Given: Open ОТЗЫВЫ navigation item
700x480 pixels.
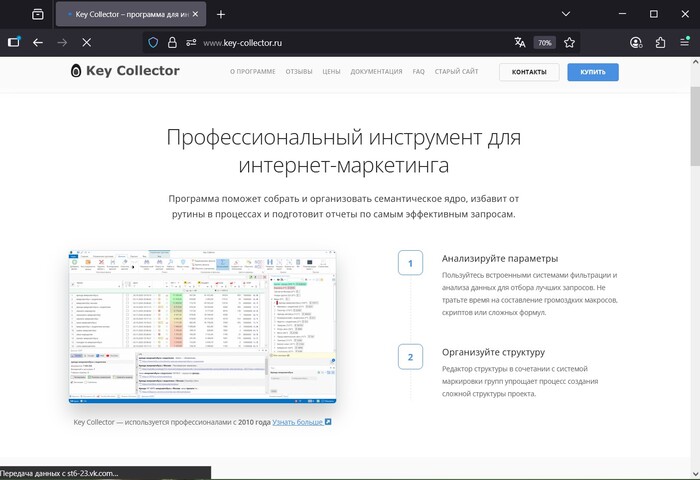Looking at the screenshot, I should 299,71.
